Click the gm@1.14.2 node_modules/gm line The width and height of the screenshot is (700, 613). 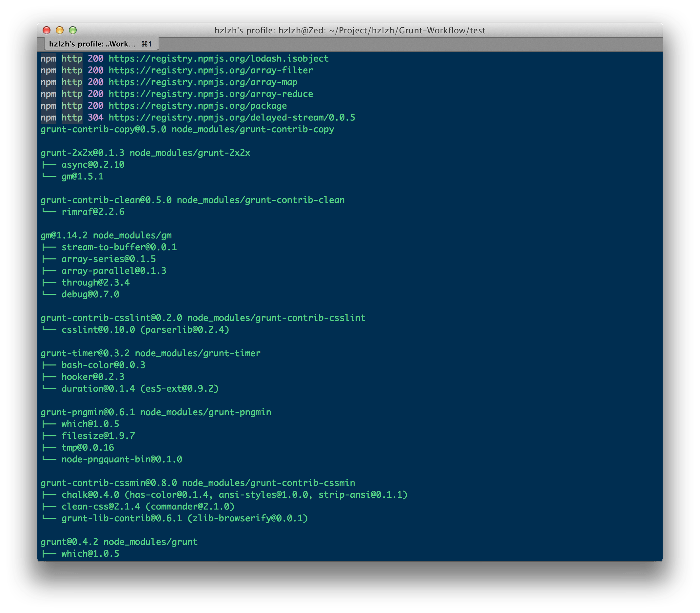point(106,235)
